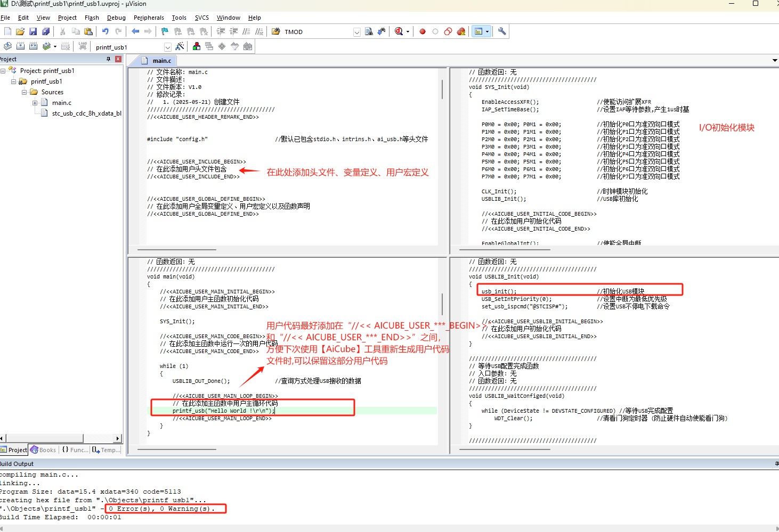Viewport: 779px width, 532px height.
Task: Switch to the Templates tab in the Project panel
Action: (106, 450)
